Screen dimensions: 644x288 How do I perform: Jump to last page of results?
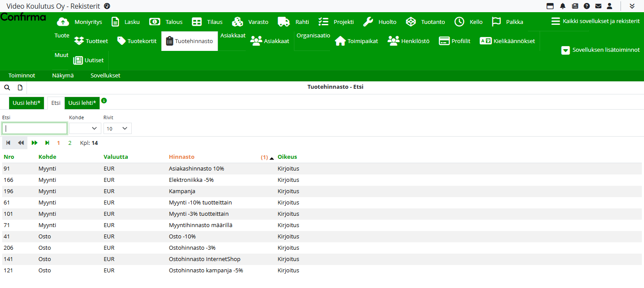coord(47,143)
